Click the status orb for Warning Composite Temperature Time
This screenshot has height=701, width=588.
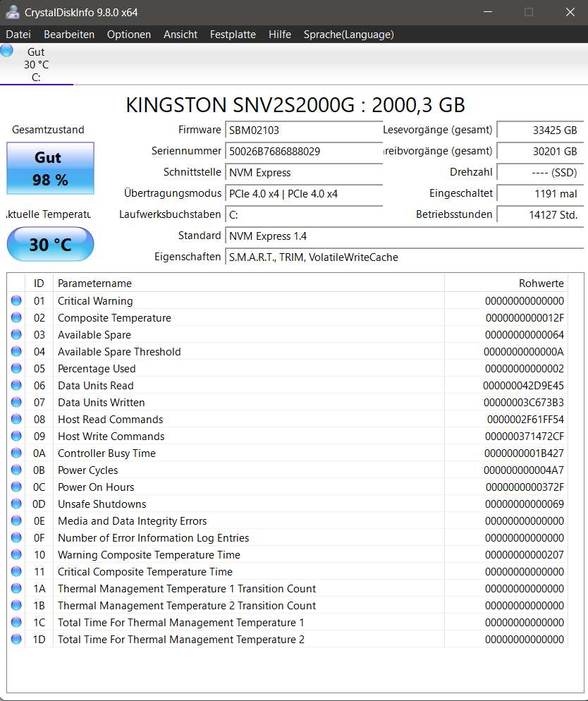pos(16,554)
